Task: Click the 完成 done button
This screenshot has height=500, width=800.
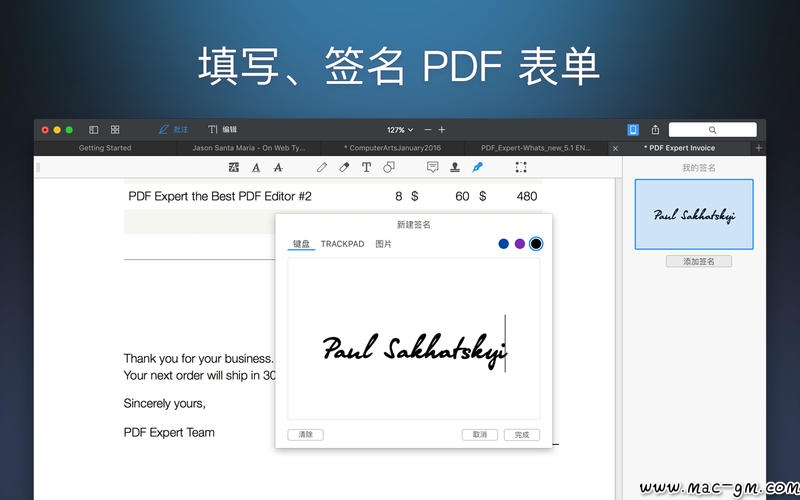Action: [x=522, y=435]
